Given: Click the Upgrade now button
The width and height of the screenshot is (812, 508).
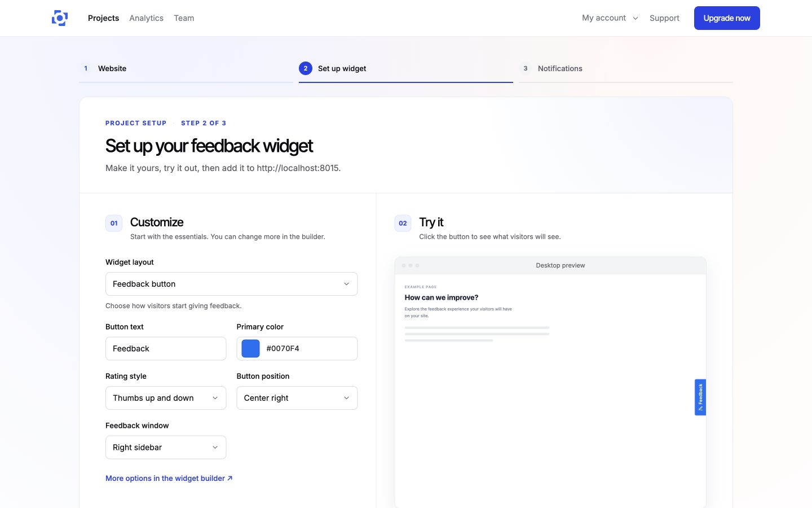Looking at the screenshot, I should [727, 18].
